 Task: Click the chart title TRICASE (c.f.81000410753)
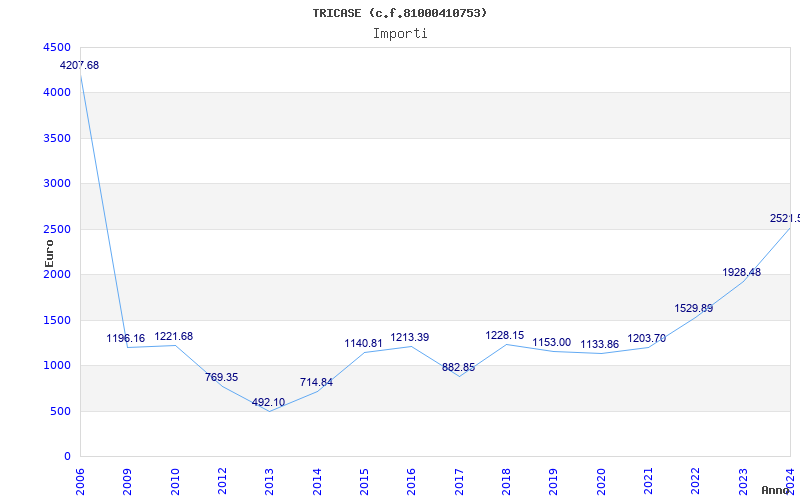click(400, 13)
